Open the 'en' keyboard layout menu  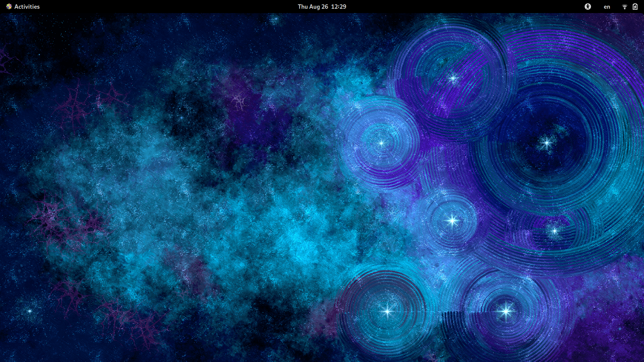click(x=607, y=7)
